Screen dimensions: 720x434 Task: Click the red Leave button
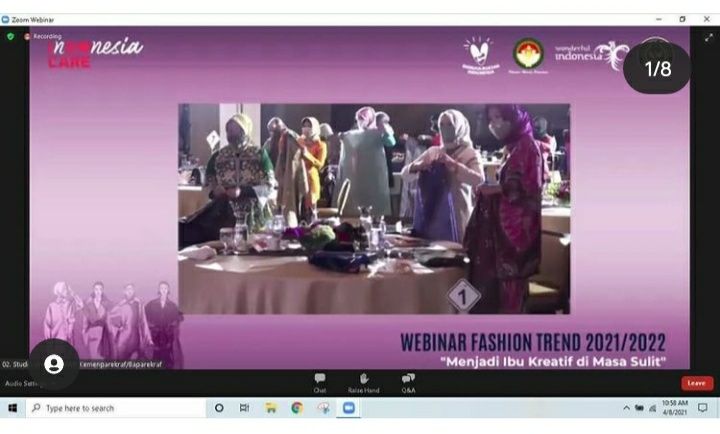pos(696,383)
